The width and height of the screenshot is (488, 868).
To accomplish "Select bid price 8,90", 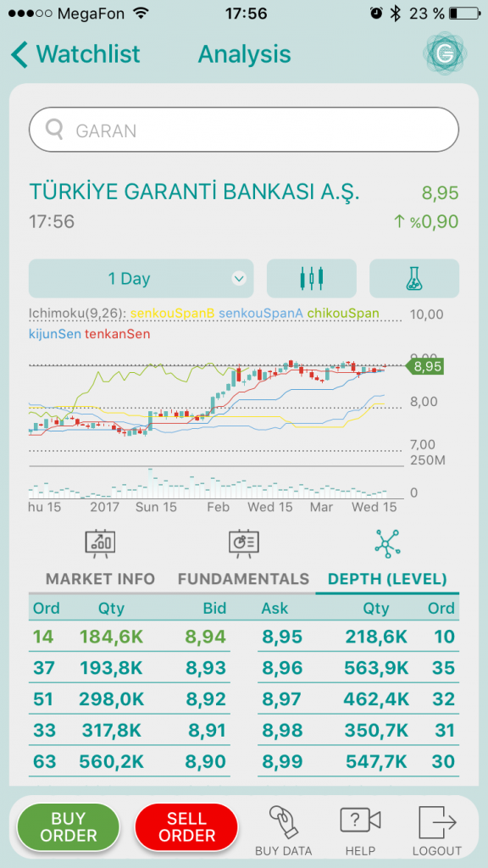I will 206,762.
